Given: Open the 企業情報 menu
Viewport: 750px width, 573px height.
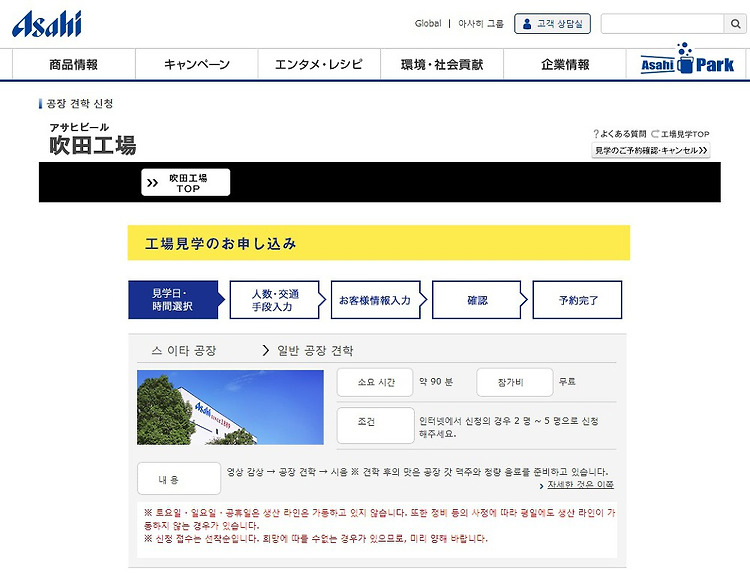Looking at the screenshot, I should coord(565,64).
